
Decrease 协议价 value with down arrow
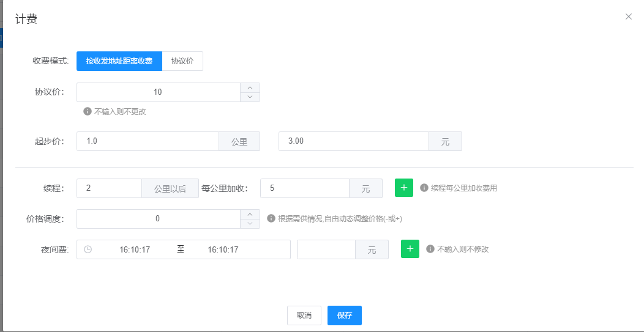pos(250,97)
